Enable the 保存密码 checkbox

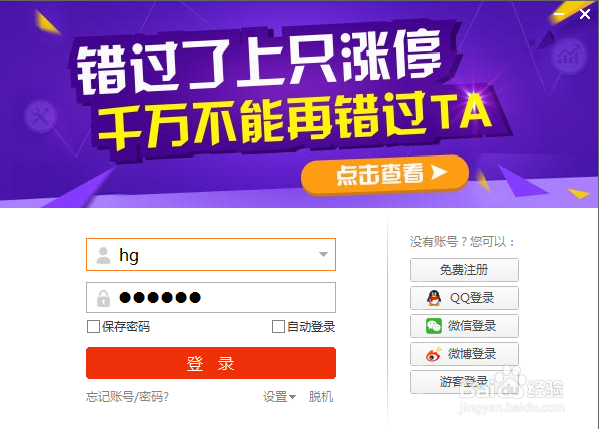(93, 327)
